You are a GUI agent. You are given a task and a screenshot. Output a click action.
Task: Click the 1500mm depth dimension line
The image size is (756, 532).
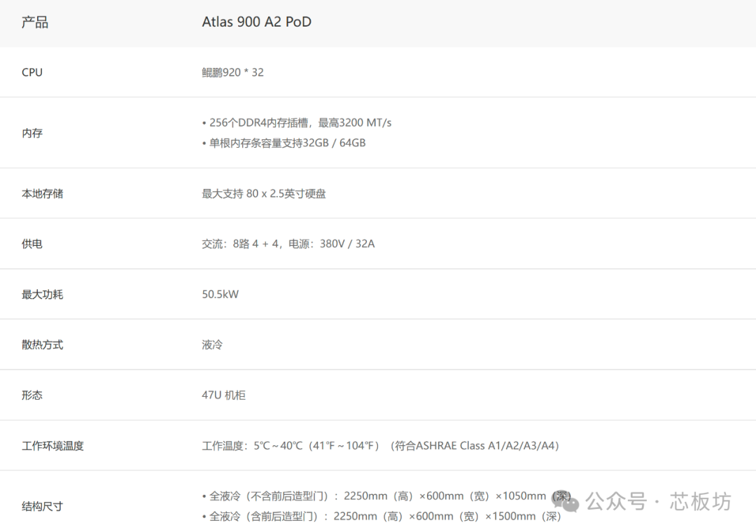coord(381,516)
